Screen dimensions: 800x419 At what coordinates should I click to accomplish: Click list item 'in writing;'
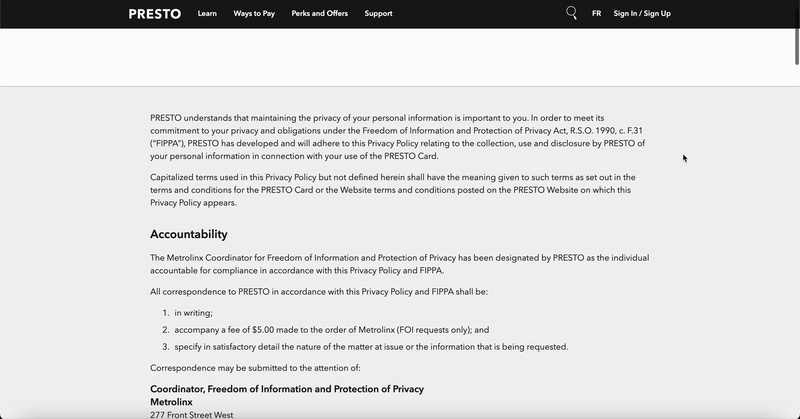tap(193, 313)
